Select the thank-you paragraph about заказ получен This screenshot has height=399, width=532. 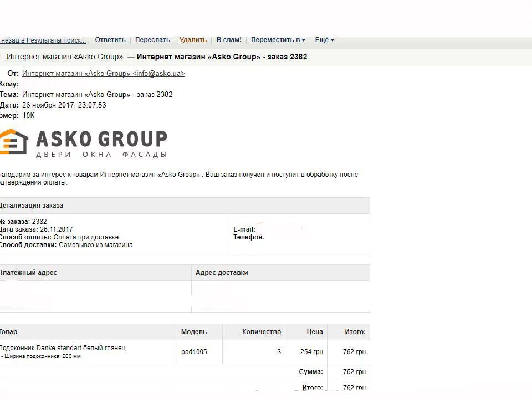coord(179,178)
